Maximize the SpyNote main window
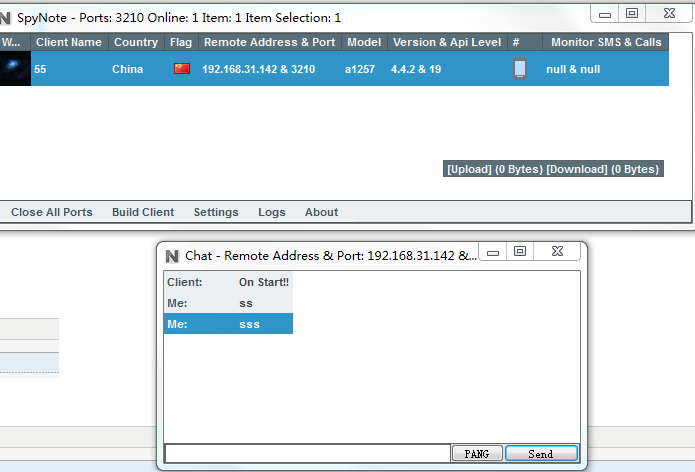The image size is (695, 472). tap(632, 13)
